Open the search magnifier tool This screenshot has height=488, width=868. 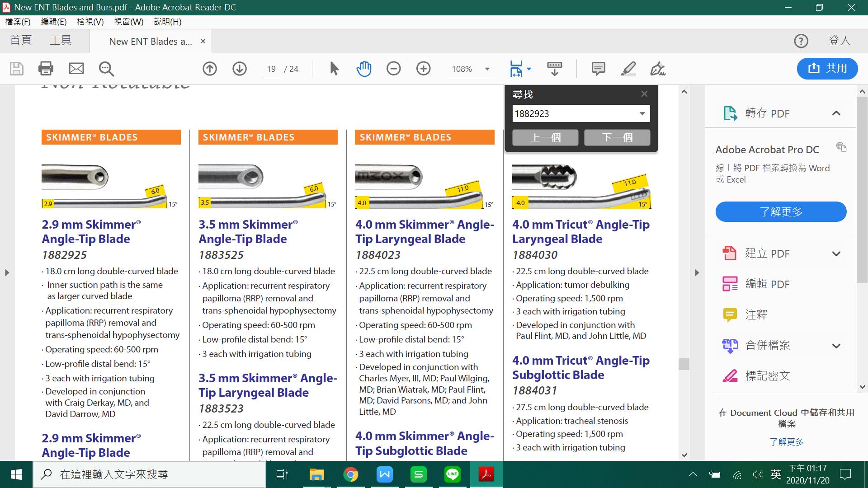click(x=106, y=69)
